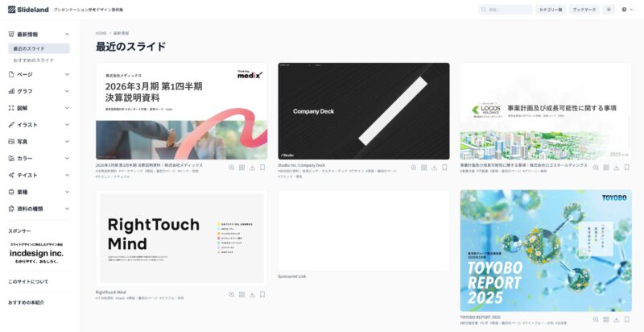Click the ブックマーク button in header
Viewport: 644px width, 332px height.
tap(584, 10)
